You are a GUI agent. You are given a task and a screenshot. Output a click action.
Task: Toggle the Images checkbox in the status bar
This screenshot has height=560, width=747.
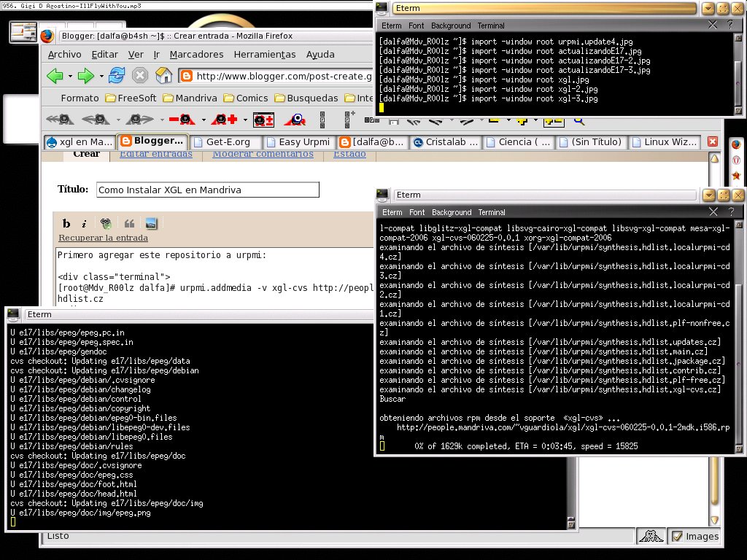(677, 536)
